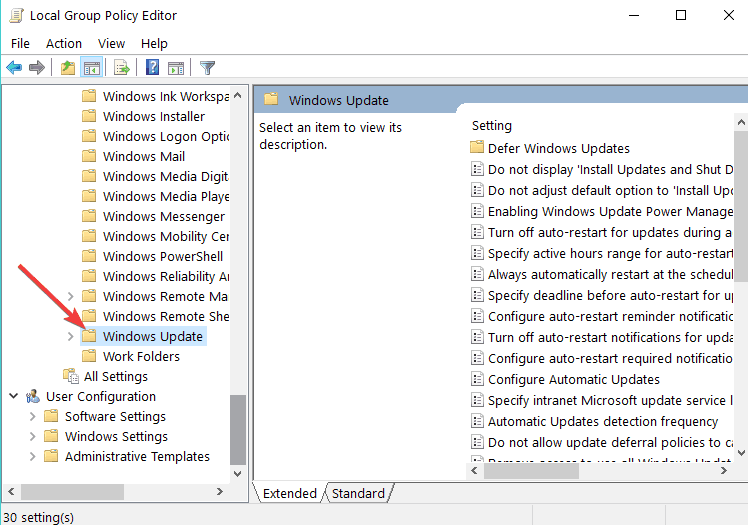Click the Windows PowerShell folder icon

tap(89, 256)
